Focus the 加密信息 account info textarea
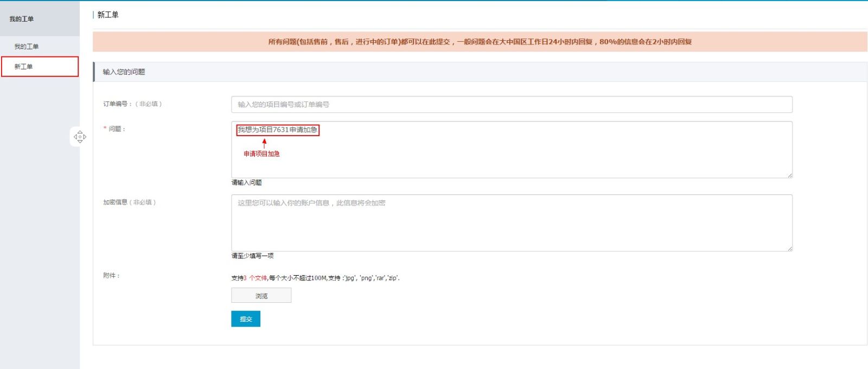 click(x=511, y=222)
